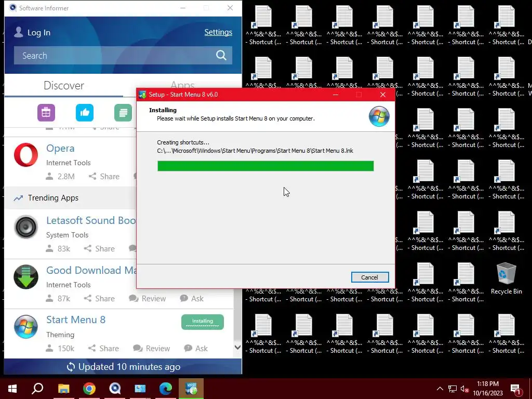Click the Trending Apps chart icon
Screen dimensions: 532x399
click(18, 198)
